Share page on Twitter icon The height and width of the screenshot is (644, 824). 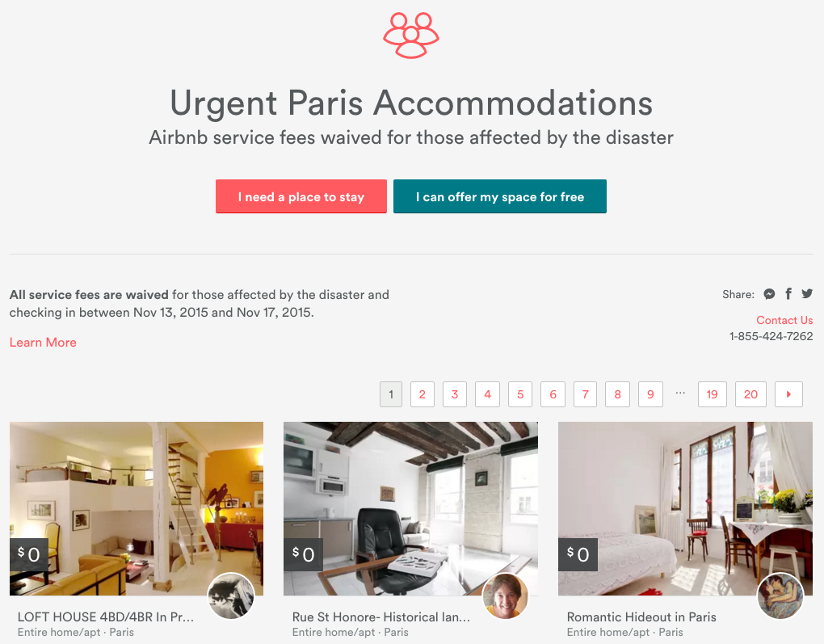coord(807,293)
